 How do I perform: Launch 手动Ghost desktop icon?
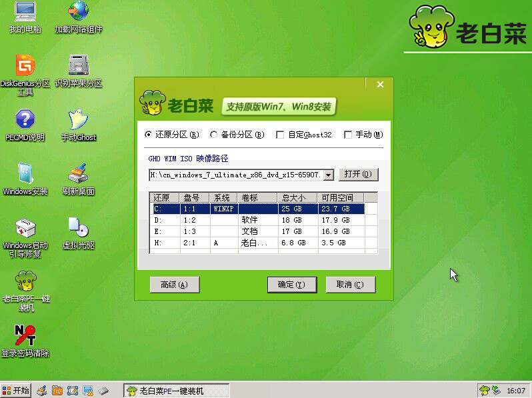pyautogui.click(x=79, y=125)
